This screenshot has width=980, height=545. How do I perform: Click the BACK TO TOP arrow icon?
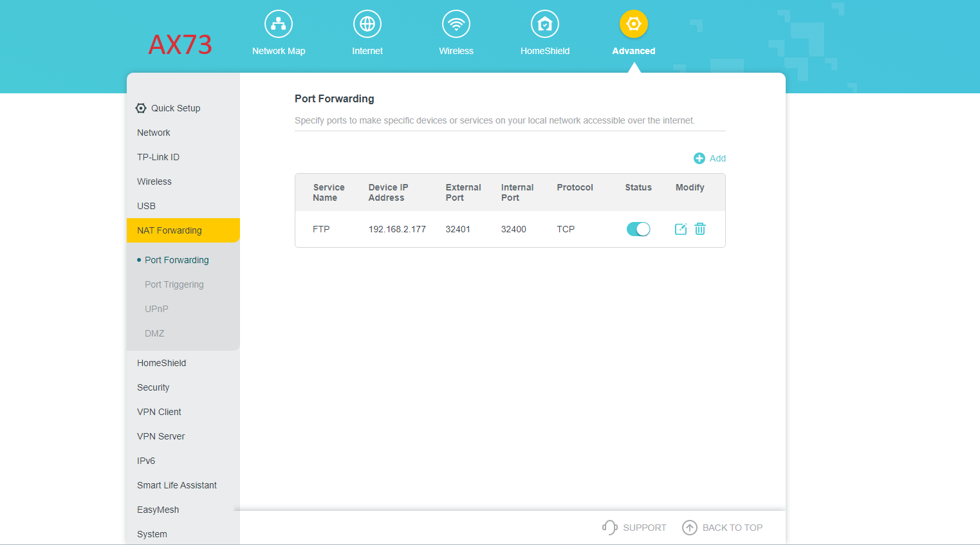(690, 528)
